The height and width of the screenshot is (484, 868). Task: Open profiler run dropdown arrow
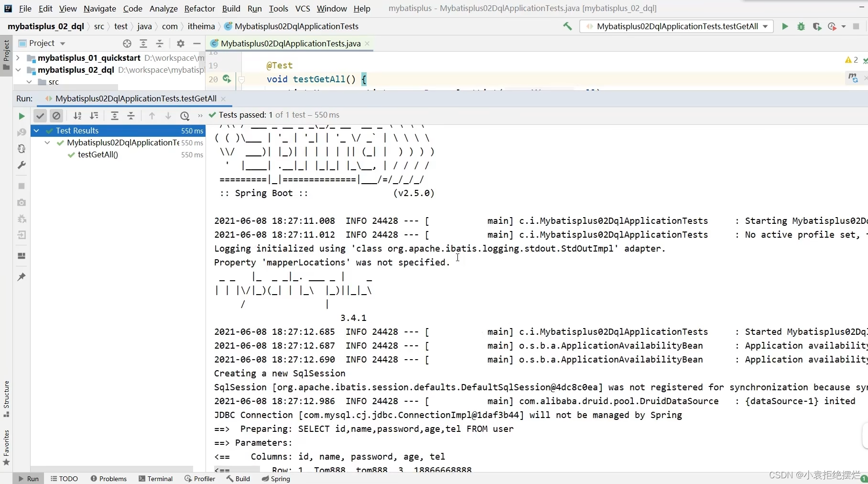click(x=844, y=26)
